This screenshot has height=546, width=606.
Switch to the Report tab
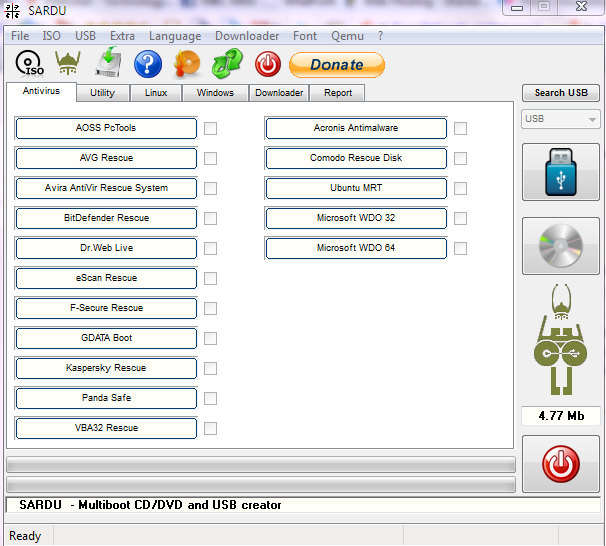pos(338,93)
